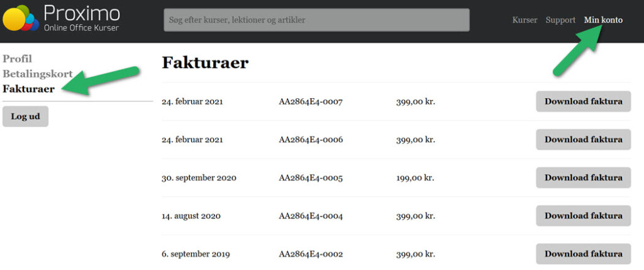Select invoice number AA2864E4-0005
Image resolution: width=644 pixels, height=270 pixels.
[x=311, y=178]
